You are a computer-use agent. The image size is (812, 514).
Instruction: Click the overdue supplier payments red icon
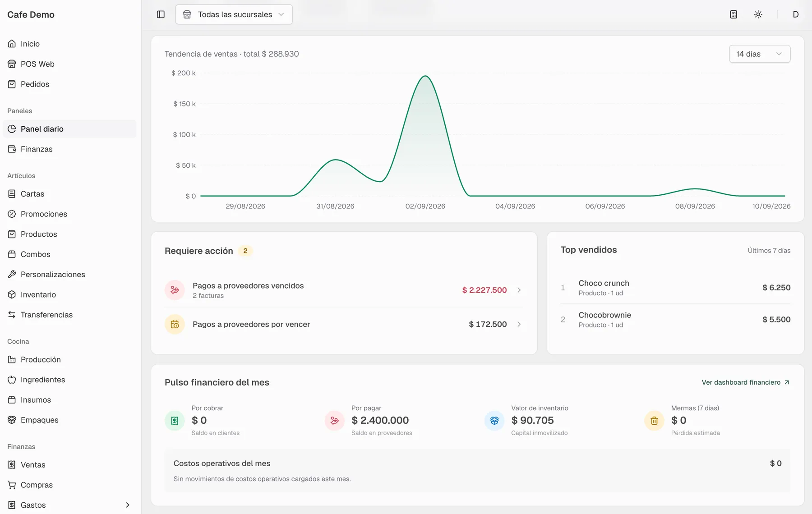(175, 290)
